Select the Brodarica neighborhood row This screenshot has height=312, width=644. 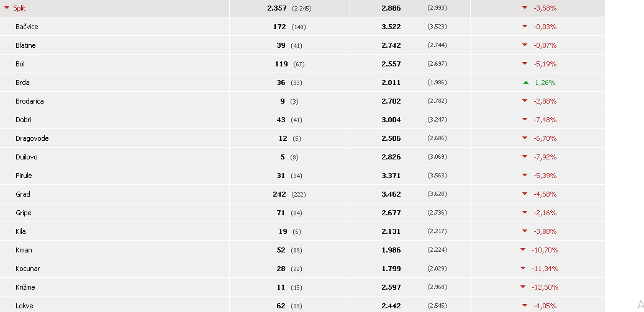pos(302,101)
